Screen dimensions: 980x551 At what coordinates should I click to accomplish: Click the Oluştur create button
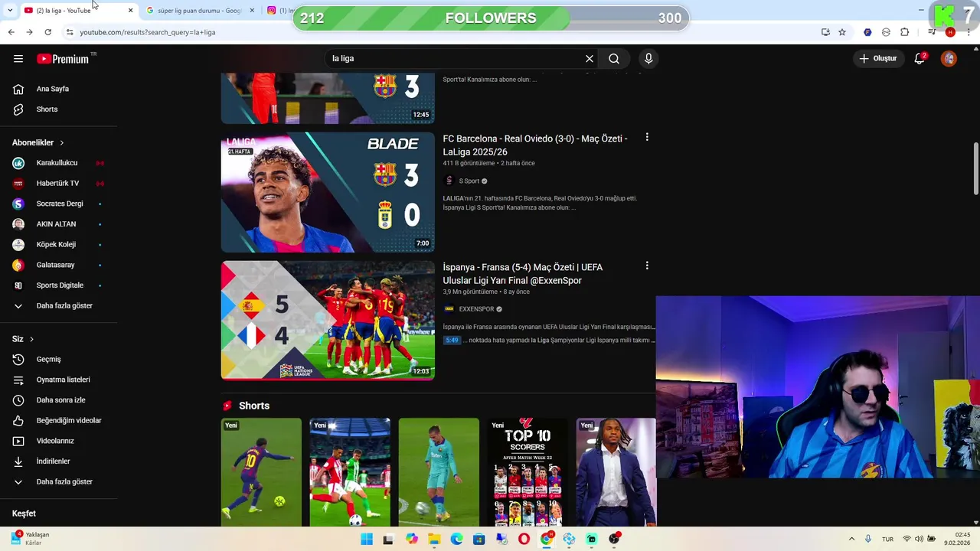tap(877, 58)
